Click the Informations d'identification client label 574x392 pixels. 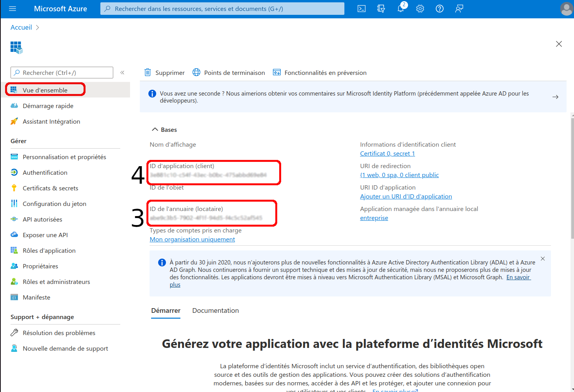[408, 144]
